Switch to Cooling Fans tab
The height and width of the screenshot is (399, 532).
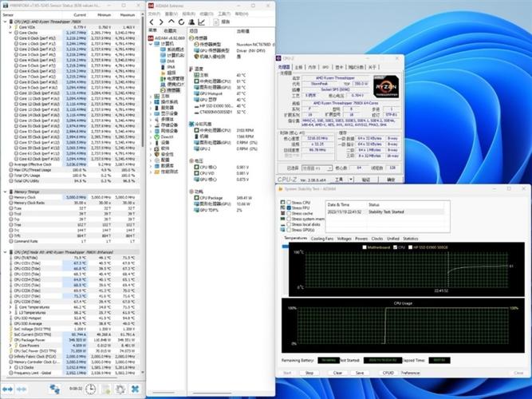coord(322,239)
